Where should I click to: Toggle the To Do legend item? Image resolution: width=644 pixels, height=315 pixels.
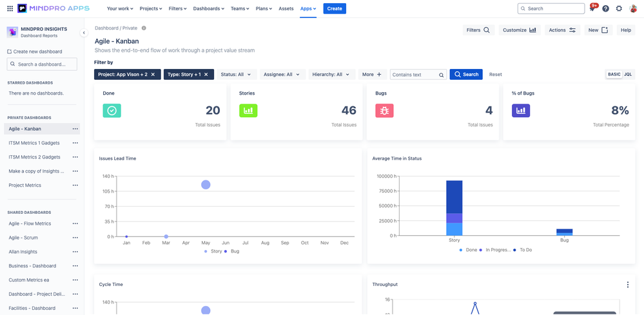coord(522,249)
